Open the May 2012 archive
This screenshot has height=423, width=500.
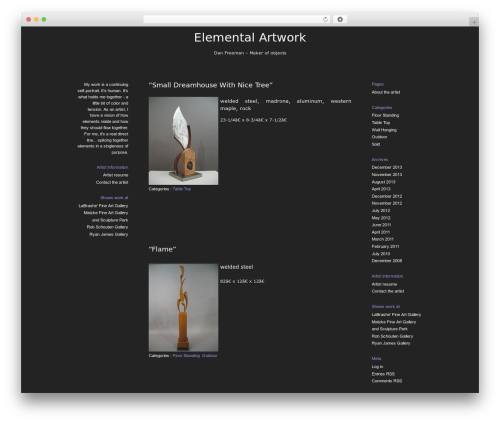click(x=381, y=218)
